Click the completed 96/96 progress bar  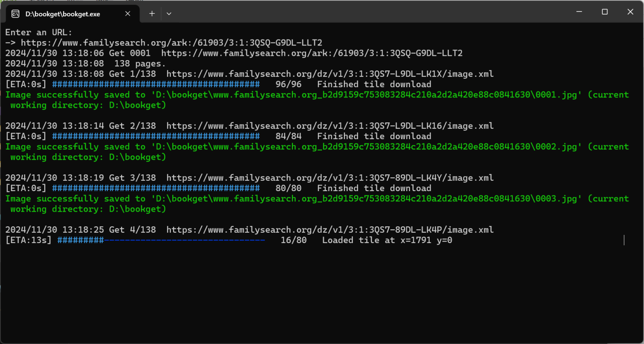(156, 85)
